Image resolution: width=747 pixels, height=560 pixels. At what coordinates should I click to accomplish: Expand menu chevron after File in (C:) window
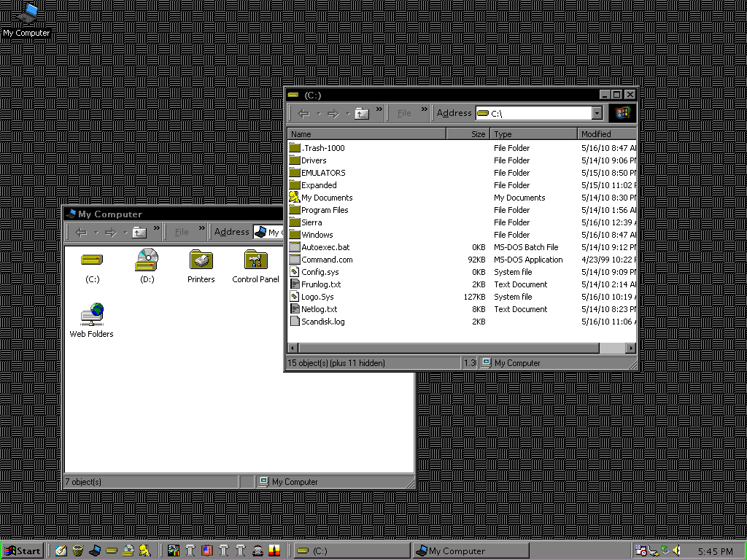(425, 109)
